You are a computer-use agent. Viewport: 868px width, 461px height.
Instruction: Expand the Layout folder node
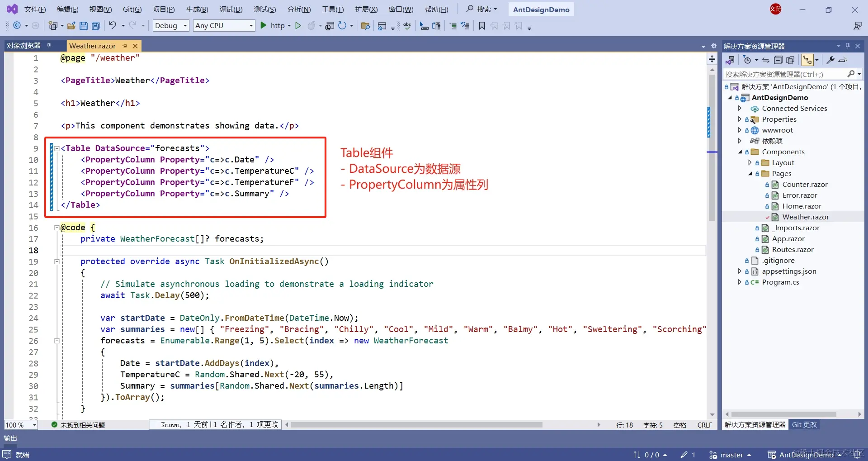750,162
